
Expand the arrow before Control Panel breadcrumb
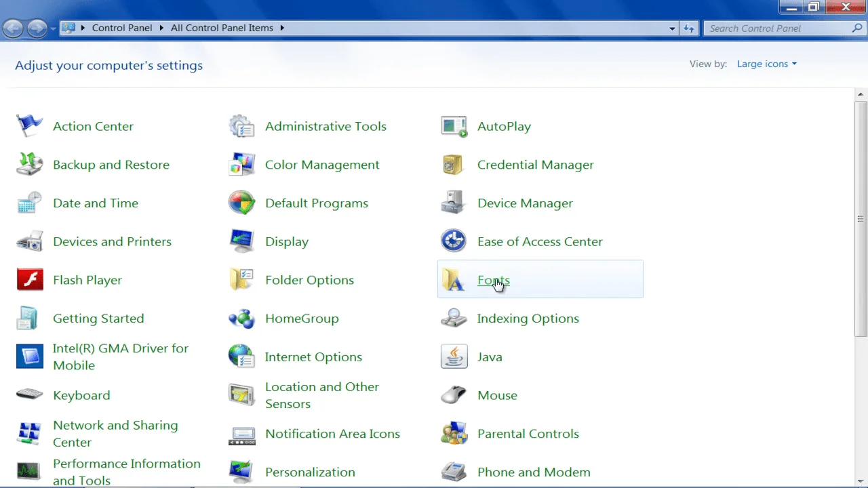point(83,28)
